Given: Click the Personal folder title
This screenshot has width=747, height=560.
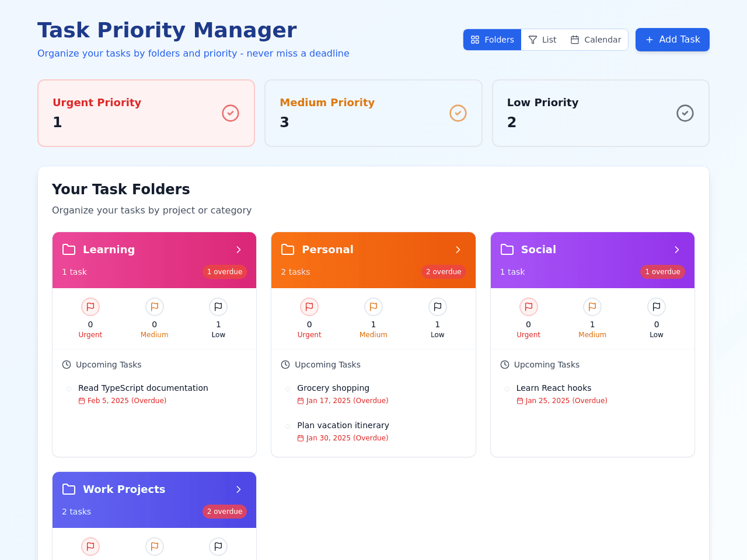Looking at the screenshot, I should tap(328, 250).
